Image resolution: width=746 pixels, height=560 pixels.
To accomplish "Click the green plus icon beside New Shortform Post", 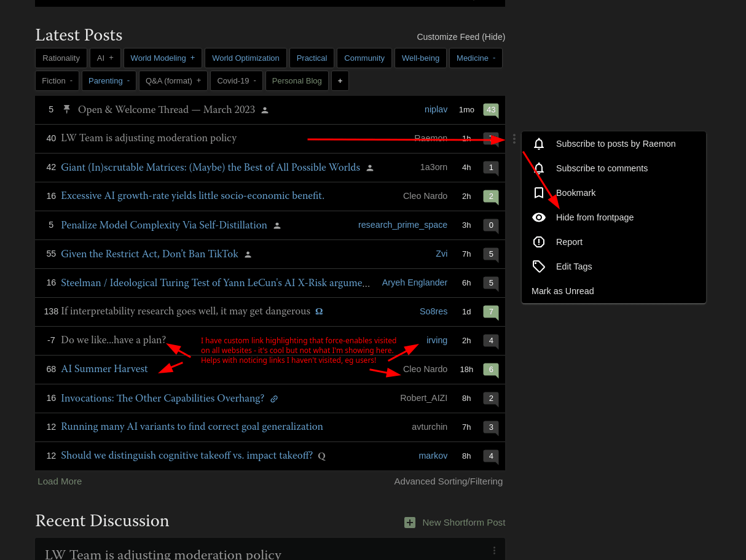I will pyautogui.click(x=410, y=523).
